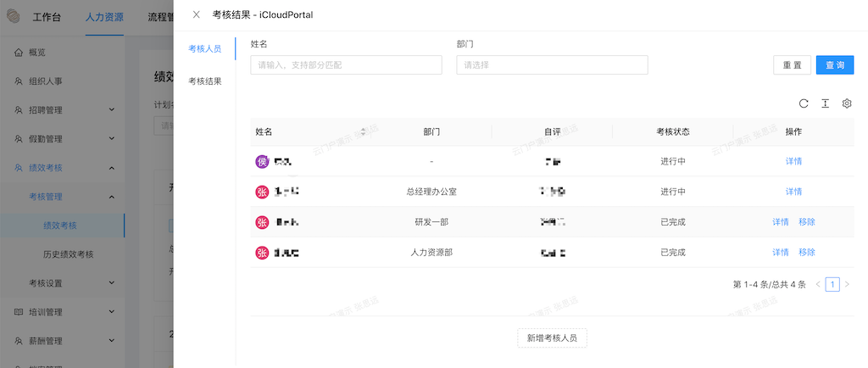This screenshot has width=868, height=368.
Task: Click the 概览 home icon in the sidebar
Action: click(19, 53)
